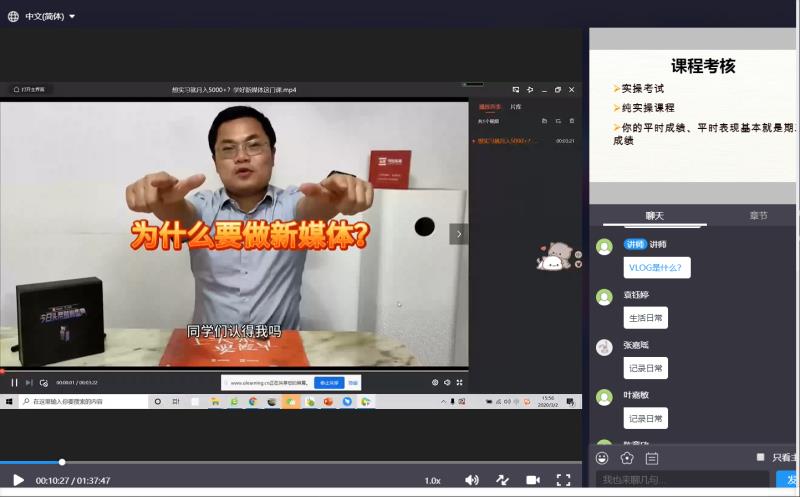Toggle the camera video icon
The width and height of the screenshot is (800, 497).
point(533,480)
